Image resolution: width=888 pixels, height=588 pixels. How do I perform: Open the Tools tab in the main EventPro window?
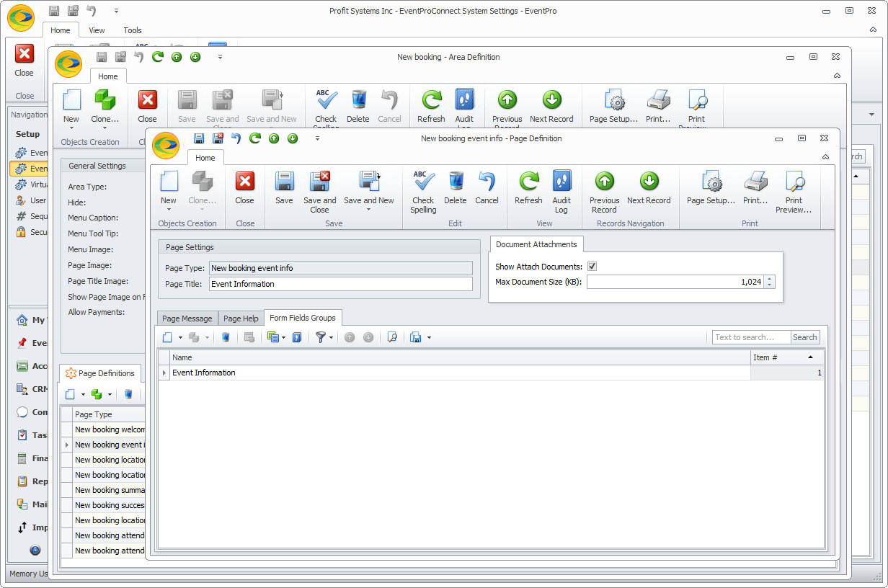click(133, 30)
